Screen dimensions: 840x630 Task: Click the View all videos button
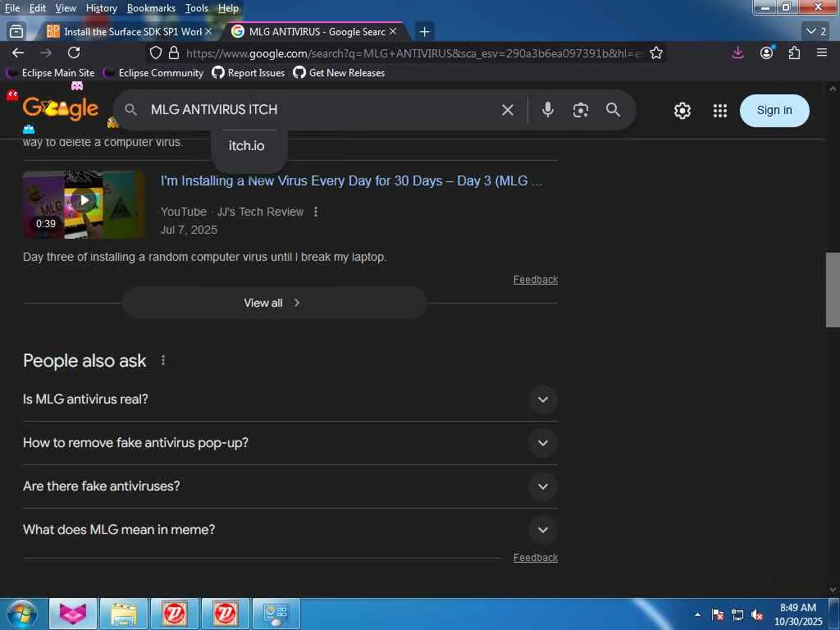[274, 304]
